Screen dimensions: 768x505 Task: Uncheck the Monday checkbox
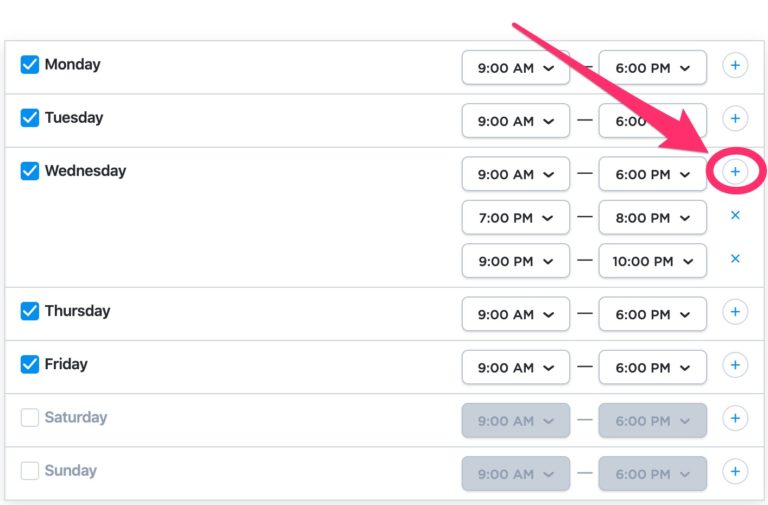coord(30,65)
